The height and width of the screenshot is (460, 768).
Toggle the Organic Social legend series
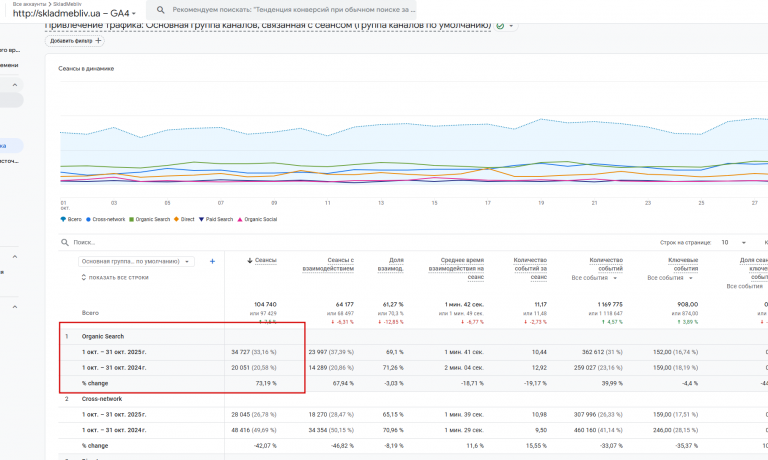click(257, 219)
